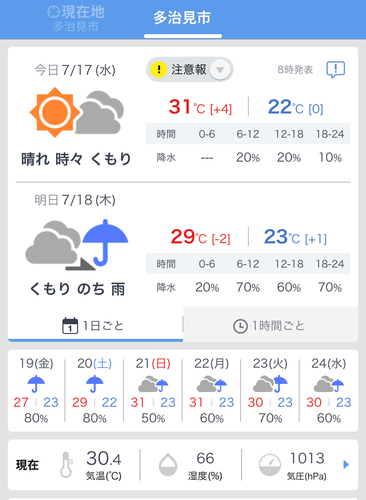
Task: Tap the pressure gauge icon
Action: tap(269, 464)
